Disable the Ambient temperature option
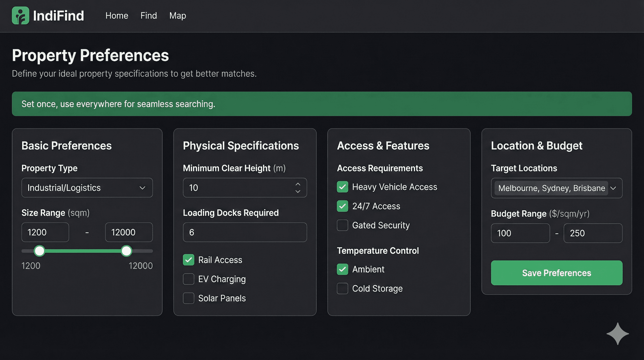 pyautogui.click(x=342, y=269)
